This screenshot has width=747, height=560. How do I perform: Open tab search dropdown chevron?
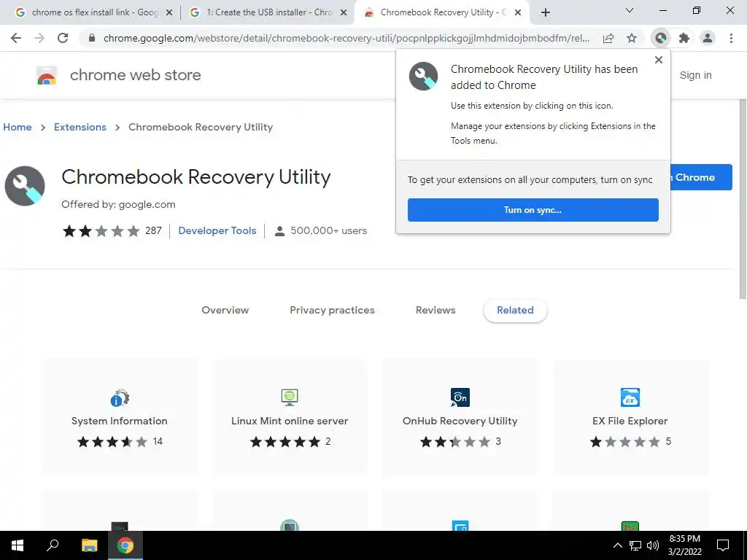[630, 10]
